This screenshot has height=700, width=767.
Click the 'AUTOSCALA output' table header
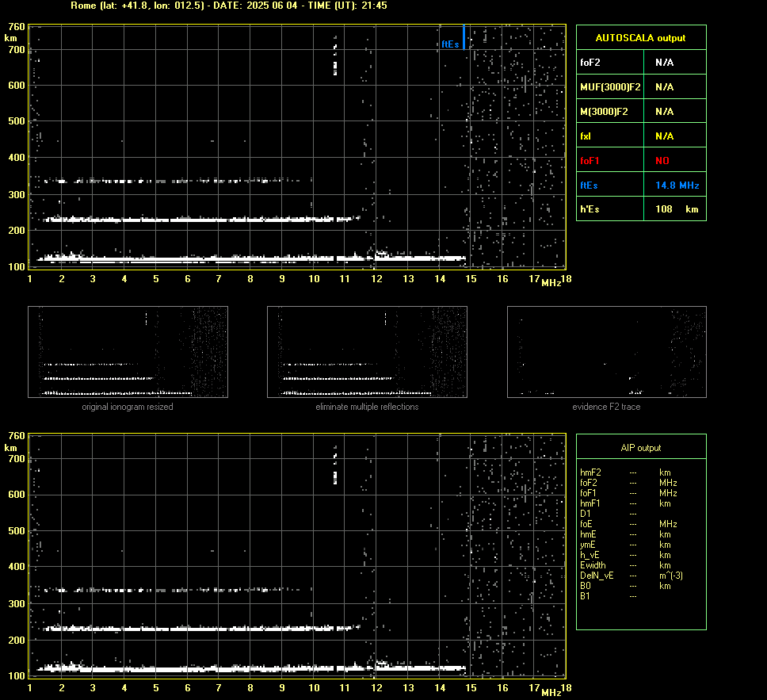640,38
